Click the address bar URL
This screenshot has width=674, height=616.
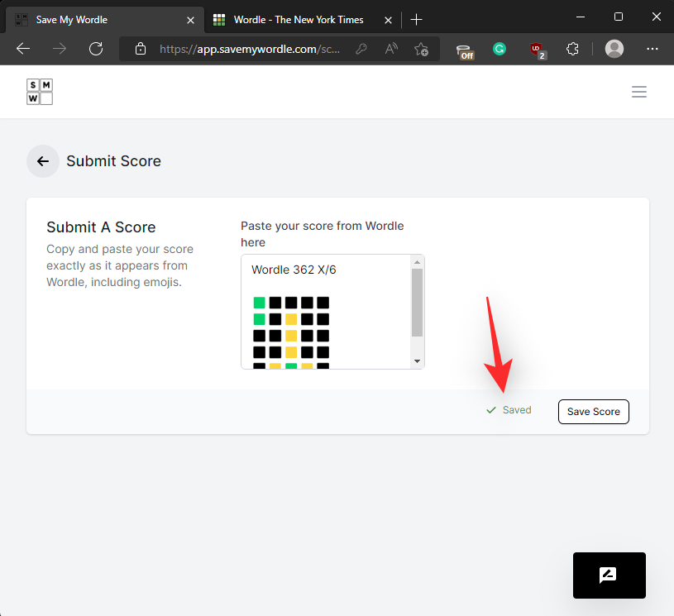point(249,49)
